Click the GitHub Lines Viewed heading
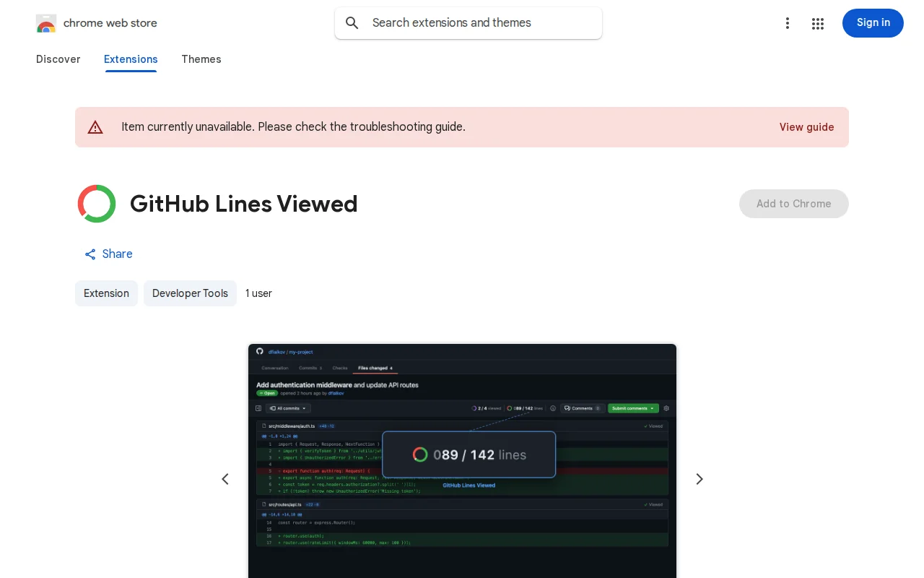The height and width of the screenshot is (578, 924). coord(244,204)
